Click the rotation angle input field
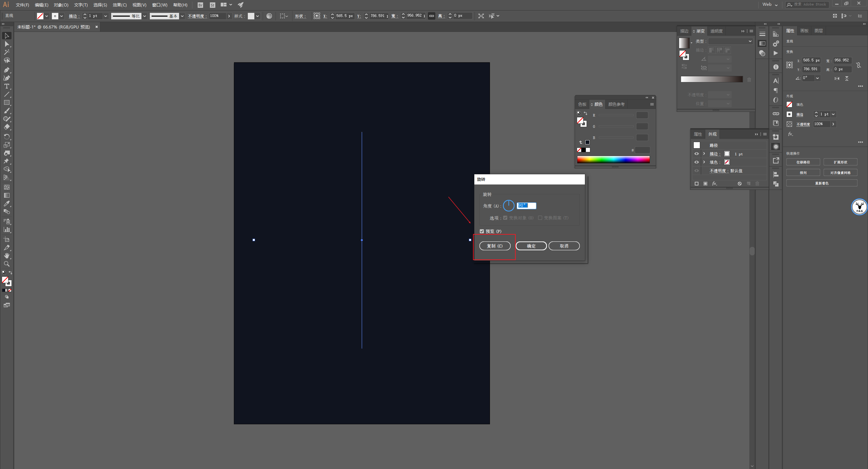 point(525,205)
